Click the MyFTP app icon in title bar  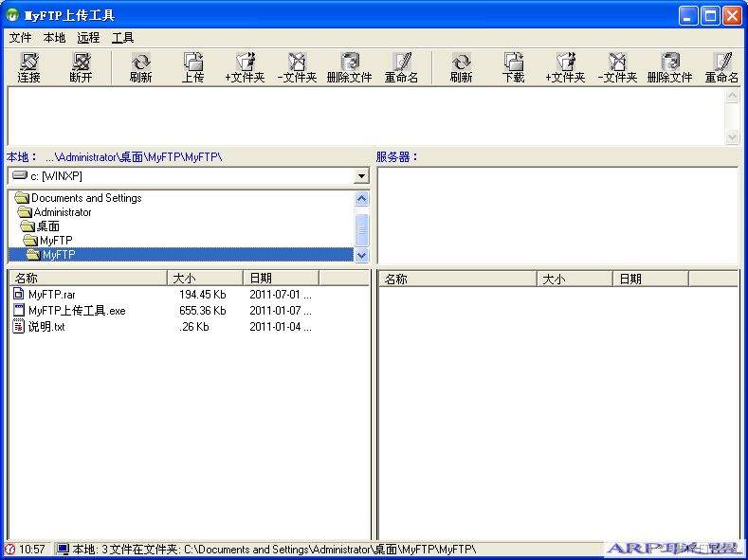point(12,15)
